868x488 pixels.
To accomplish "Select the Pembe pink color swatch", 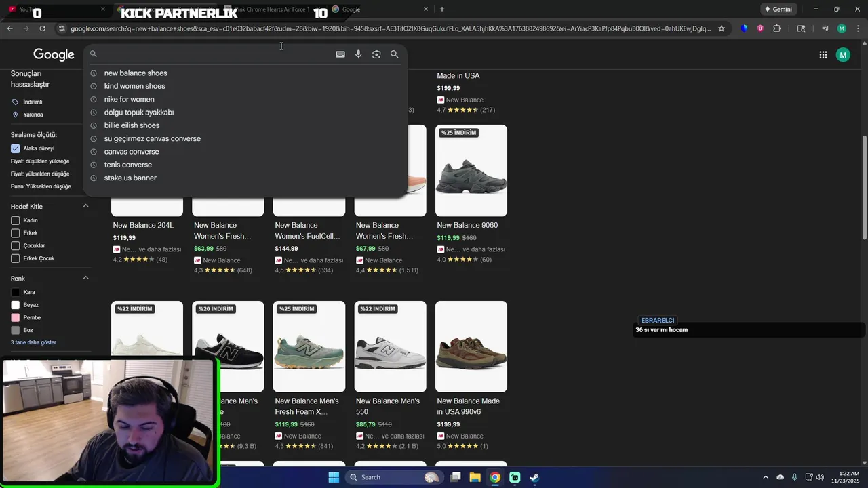I will coord(16,317).
